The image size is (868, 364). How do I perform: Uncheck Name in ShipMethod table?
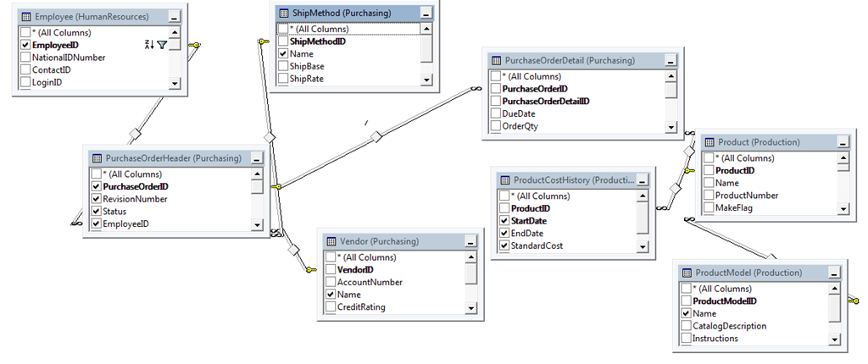click(x=283, y=53)
